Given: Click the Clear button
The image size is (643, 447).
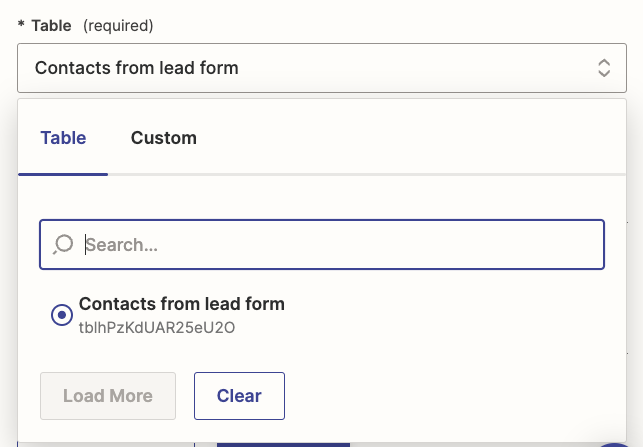Looking at the screenshot, I should pos(239,396).
